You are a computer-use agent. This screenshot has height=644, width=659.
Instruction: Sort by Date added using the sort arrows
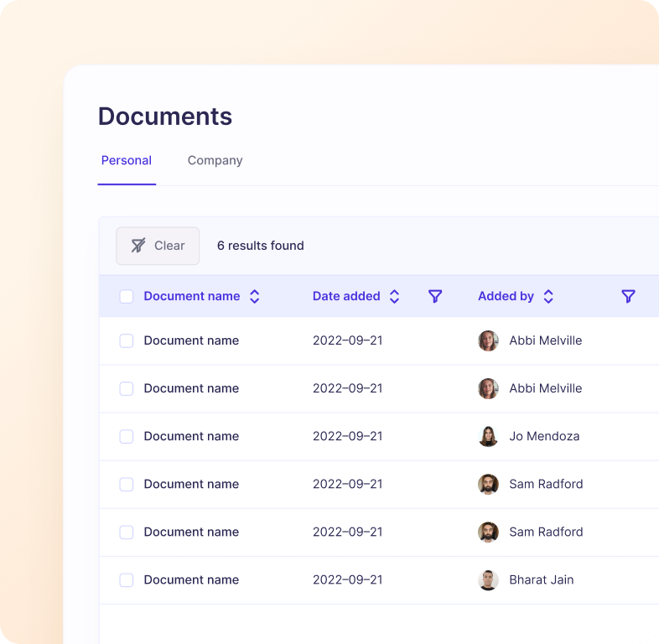394,296
